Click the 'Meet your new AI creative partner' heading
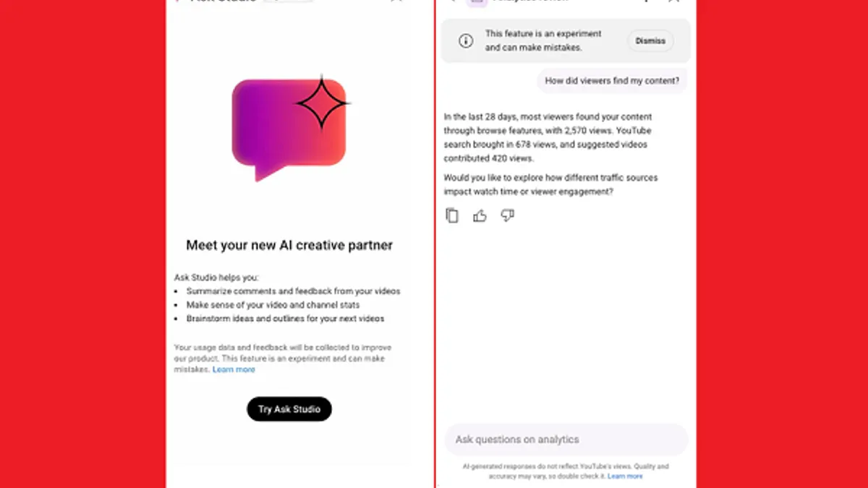The height and width of the screenshot is (488, 868). pyautogui.click(x=289, y=245)
